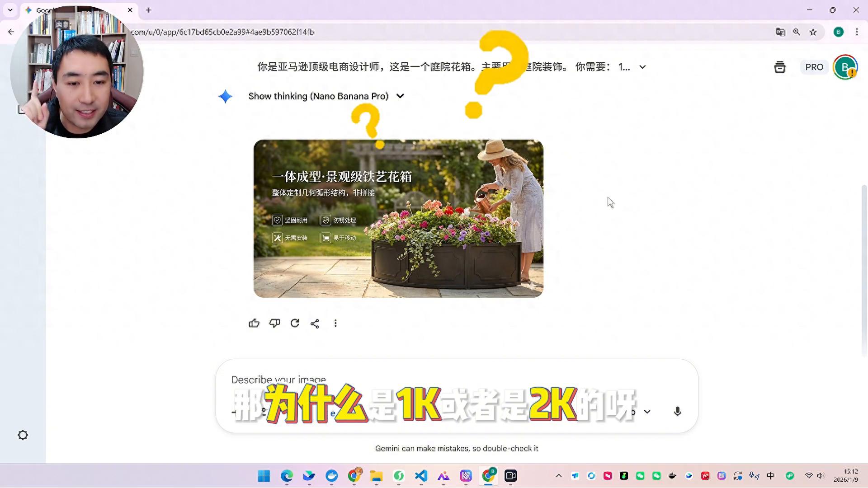Screen dimensions: 868x488
Task: Open the tab search dropdown arrow
Action: pos(10,10)
